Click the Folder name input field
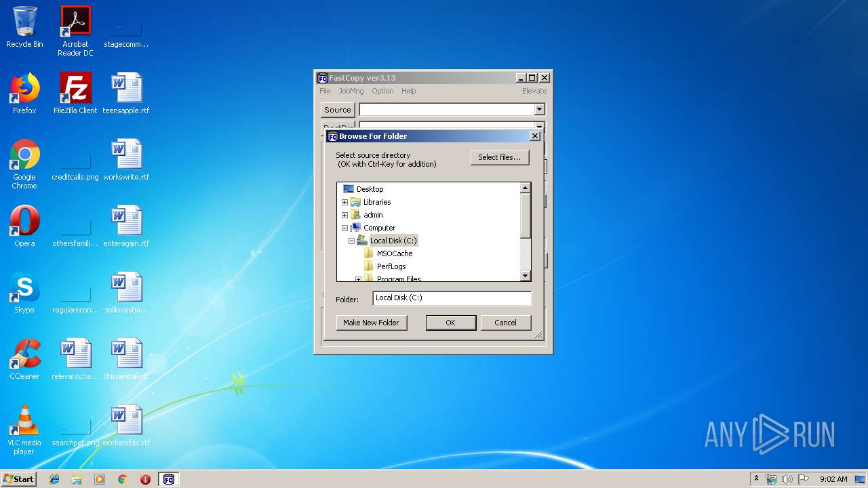 click(452, 298)
